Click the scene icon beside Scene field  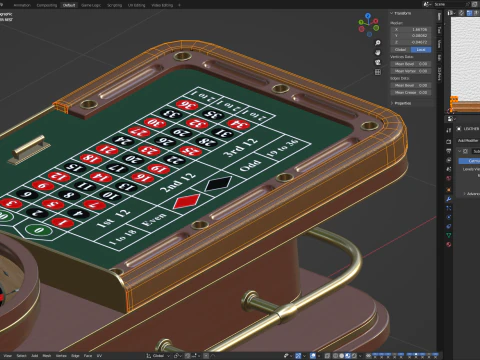pos(426,4)
